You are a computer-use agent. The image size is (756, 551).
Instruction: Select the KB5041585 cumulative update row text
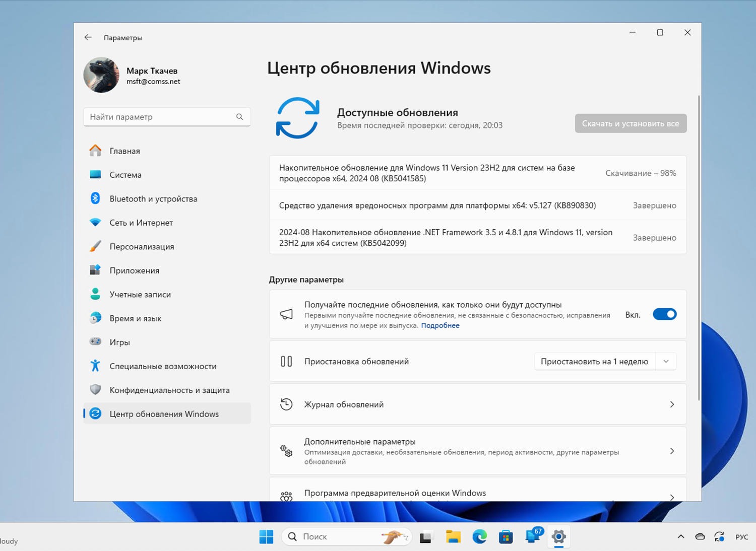(x=427, y=173)
